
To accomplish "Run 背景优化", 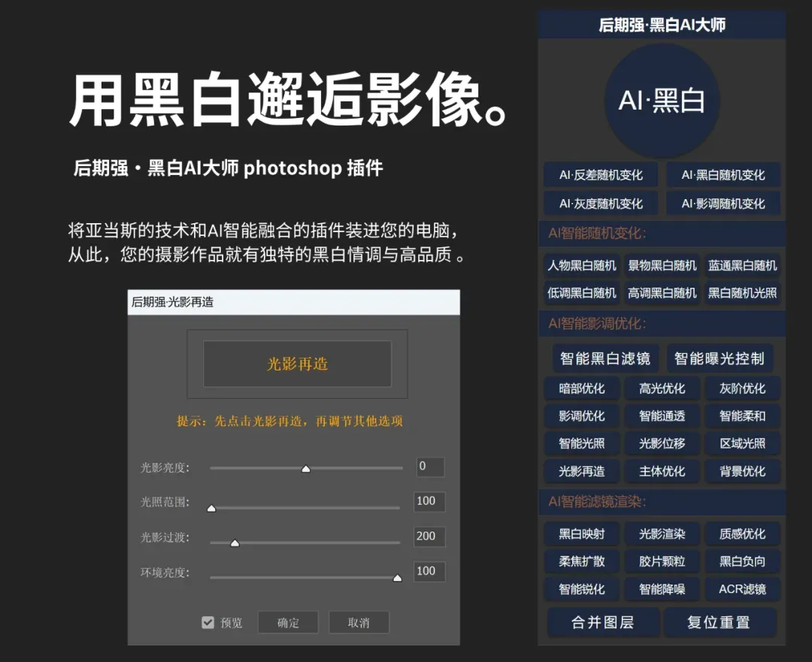I will click(742, 471).
